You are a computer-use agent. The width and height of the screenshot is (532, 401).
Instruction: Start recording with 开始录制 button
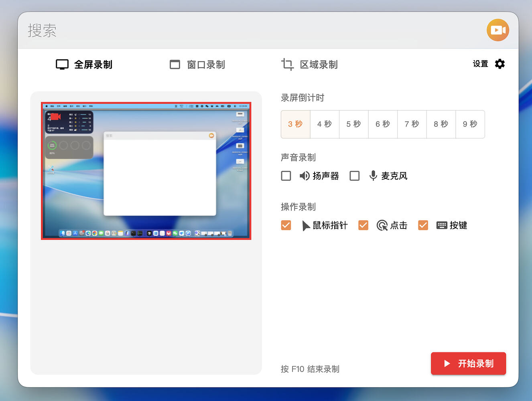tap(468, 364)
